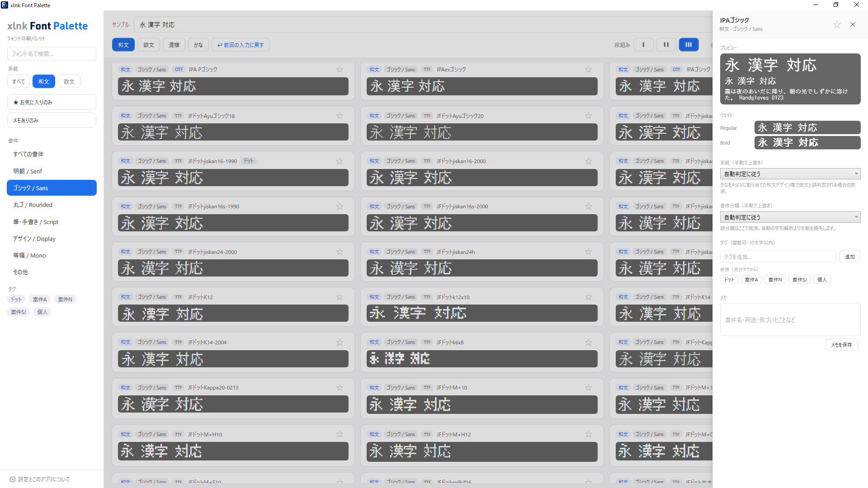
Task: Open settings and about this app
Action: 40,479
